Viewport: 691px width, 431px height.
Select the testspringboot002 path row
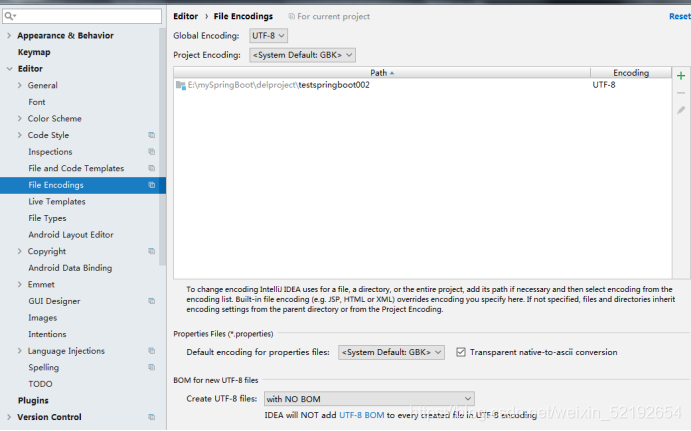coord(423,85)
